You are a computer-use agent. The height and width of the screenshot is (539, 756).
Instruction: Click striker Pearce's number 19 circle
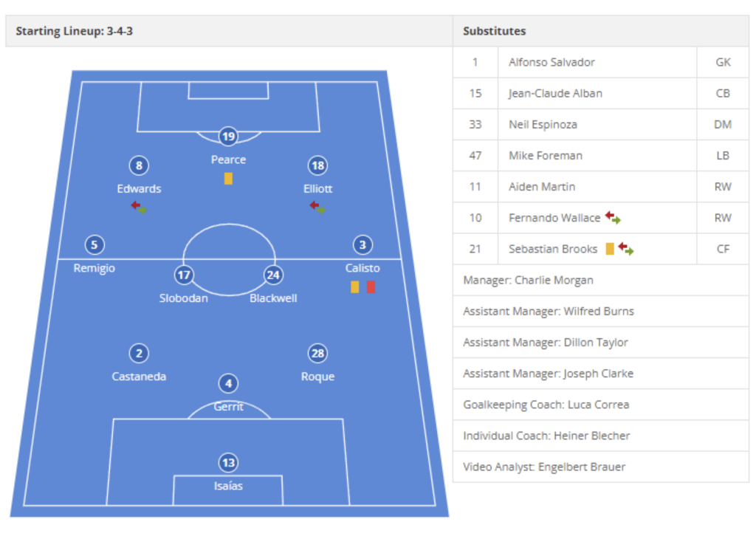(x=228, y=137)
